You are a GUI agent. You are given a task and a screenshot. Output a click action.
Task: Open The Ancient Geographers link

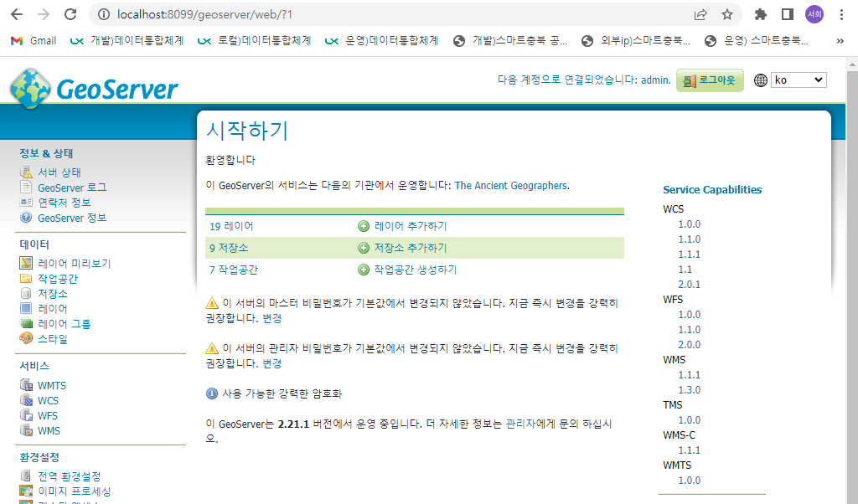pyautogui.click(x=510, y=185)
